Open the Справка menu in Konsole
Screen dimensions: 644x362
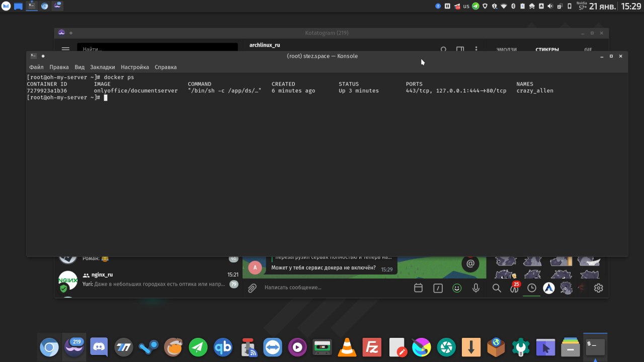(x=166, y=67)
